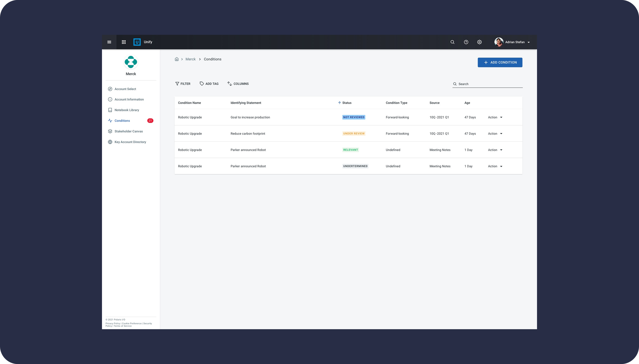Click the Merck breadcrumb link

click(190, 59)
